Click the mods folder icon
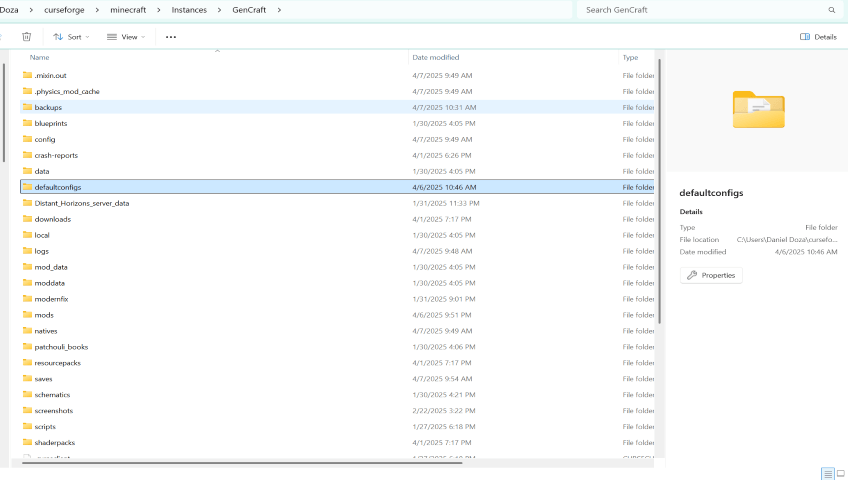 coord(28,315)
